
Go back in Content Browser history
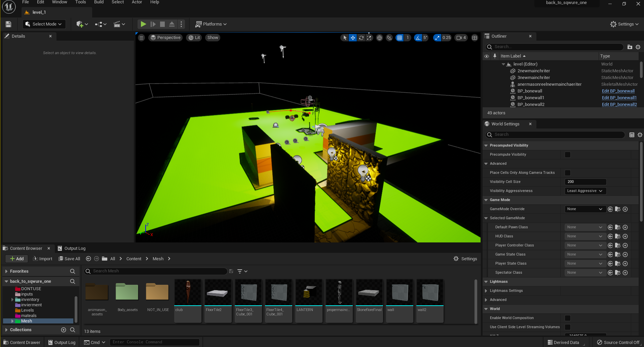click(88, 259)
